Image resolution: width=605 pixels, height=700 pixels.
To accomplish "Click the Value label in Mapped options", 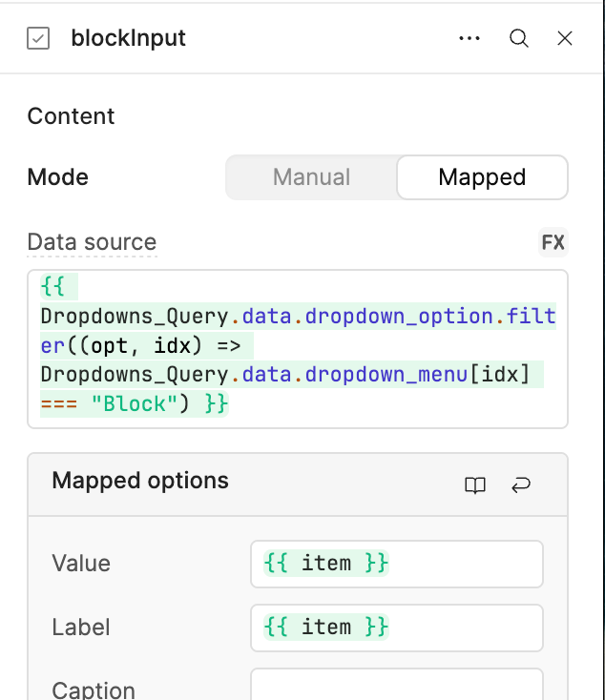I will click(81, 564).
